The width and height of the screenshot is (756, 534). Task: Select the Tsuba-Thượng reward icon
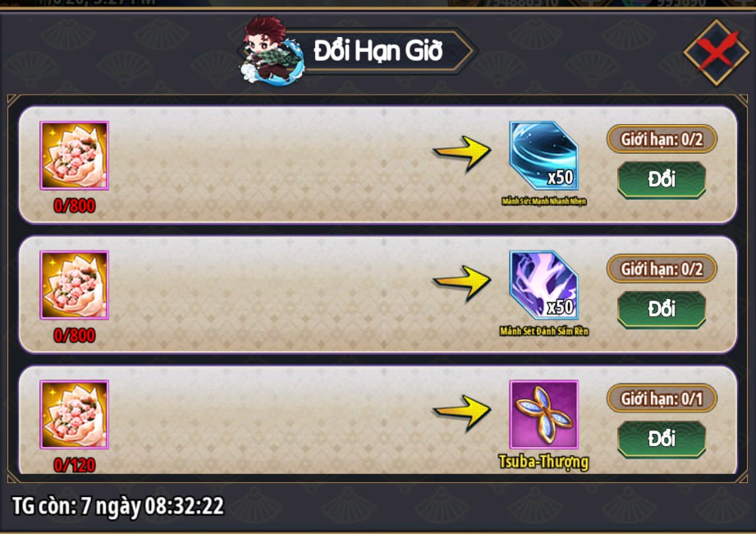tap(544, 414)
